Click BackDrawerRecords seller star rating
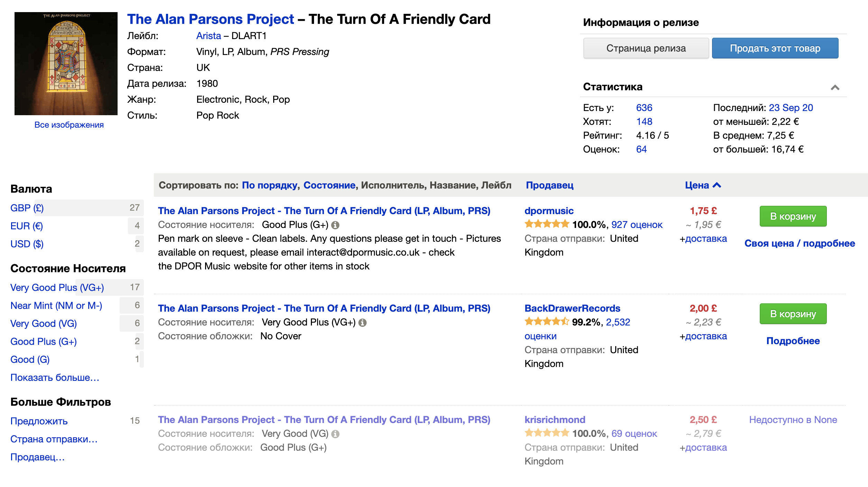 point(547,322)
